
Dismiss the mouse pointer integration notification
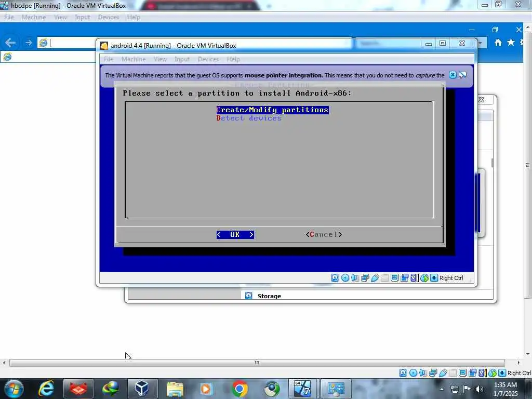point(453,75)
